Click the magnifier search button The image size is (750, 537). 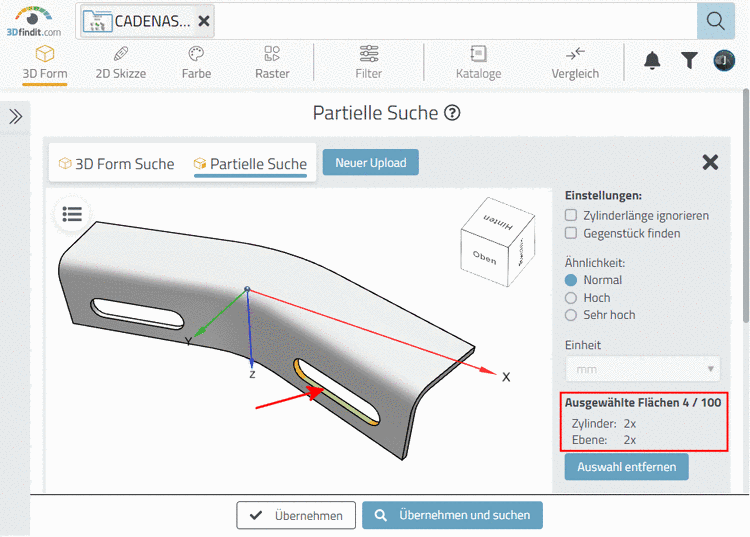pos(716,21)
